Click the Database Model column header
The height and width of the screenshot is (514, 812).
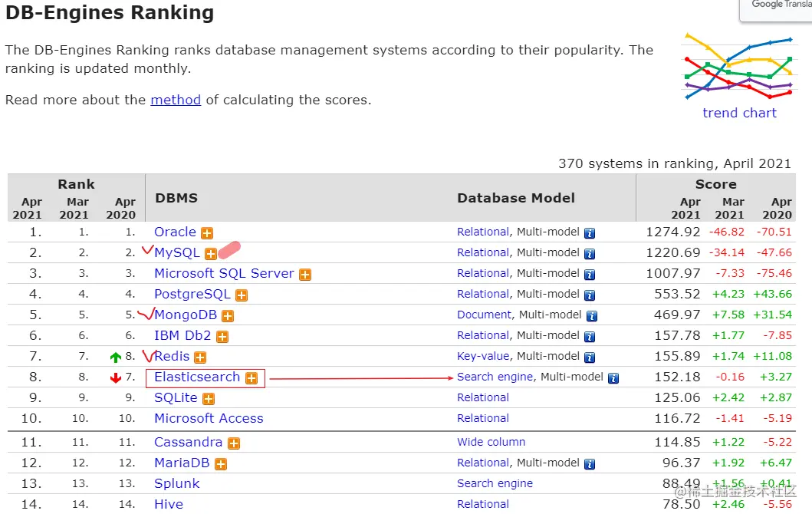[516, 198]
